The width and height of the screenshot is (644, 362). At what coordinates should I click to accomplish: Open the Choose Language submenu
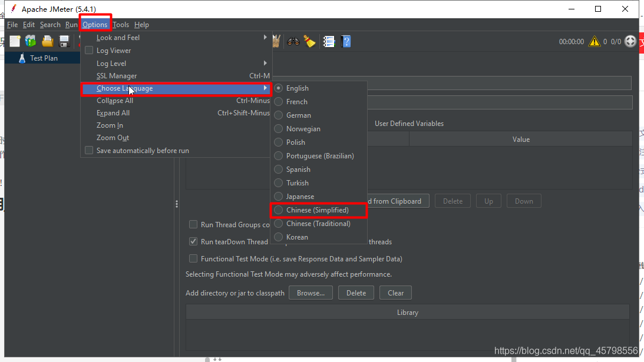point(176,88)
